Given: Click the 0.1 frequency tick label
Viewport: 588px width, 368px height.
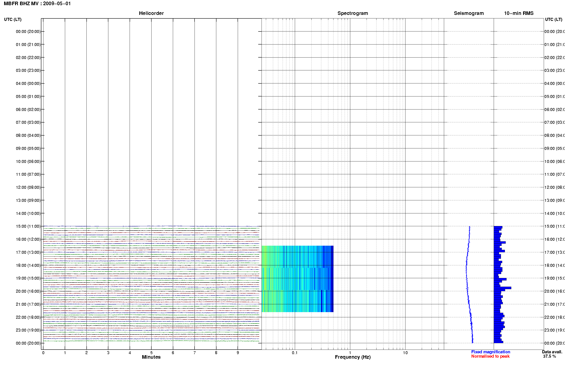Looking at the screenshot, I should click(x=295, y=353).
